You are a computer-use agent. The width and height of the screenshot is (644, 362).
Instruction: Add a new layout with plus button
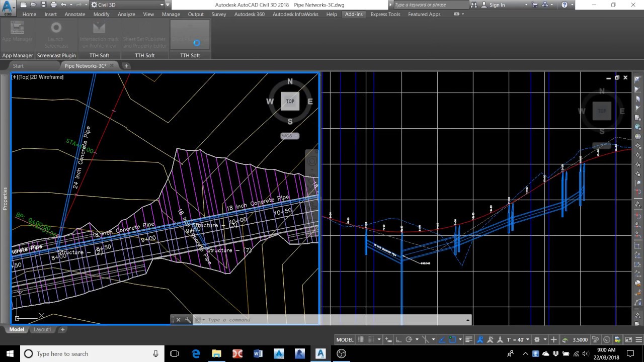coord(62,330)
